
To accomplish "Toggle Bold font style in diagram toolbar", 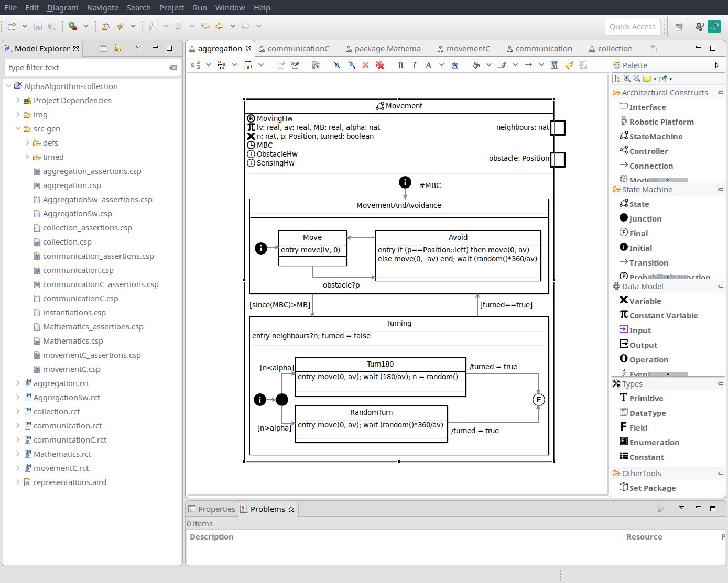I will 400,65.
